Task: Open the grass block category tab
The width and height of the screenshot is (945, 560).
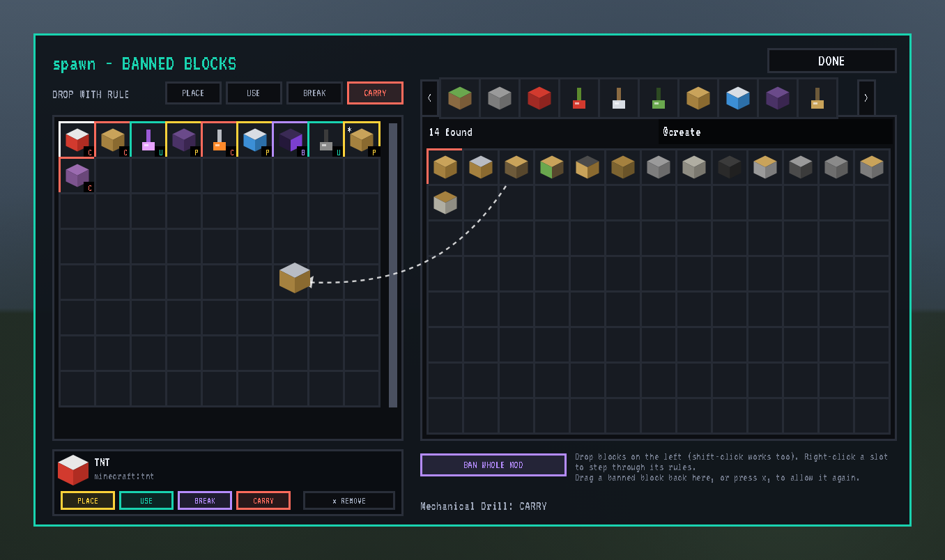Action: (459, 98)
